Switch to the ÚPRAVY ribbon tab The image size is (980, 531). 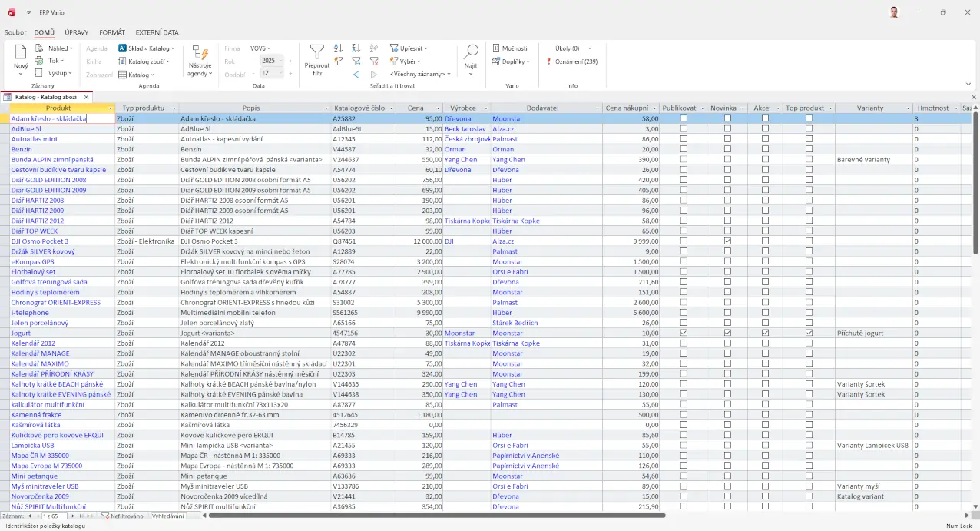point(77,32)
